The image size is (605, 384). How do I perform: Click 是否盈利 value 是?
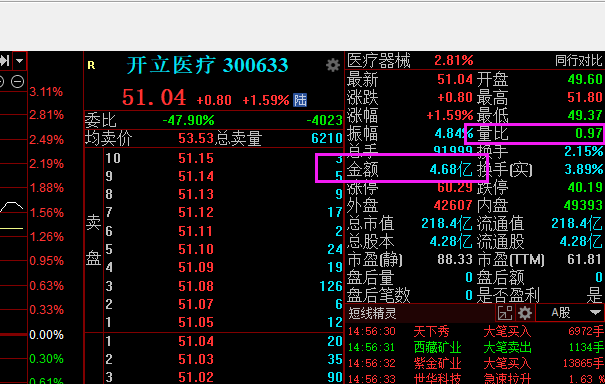coord(595,296)
